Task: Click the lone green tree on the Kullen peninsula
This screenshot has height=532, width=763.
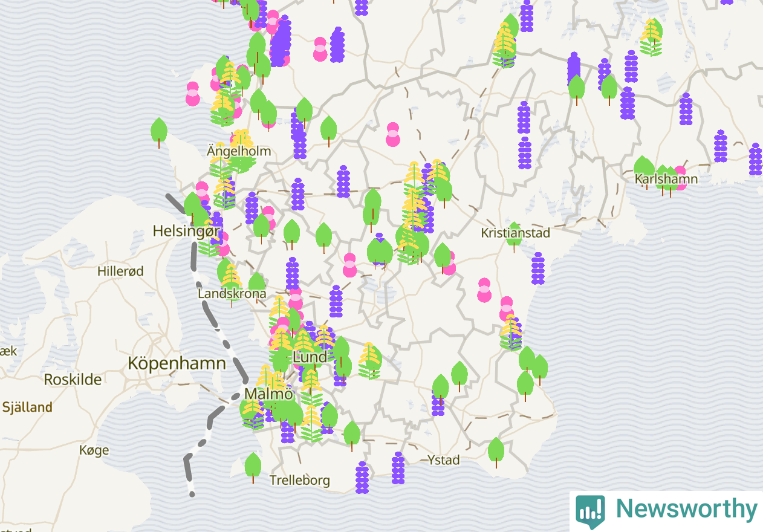Action: [158, 132]
